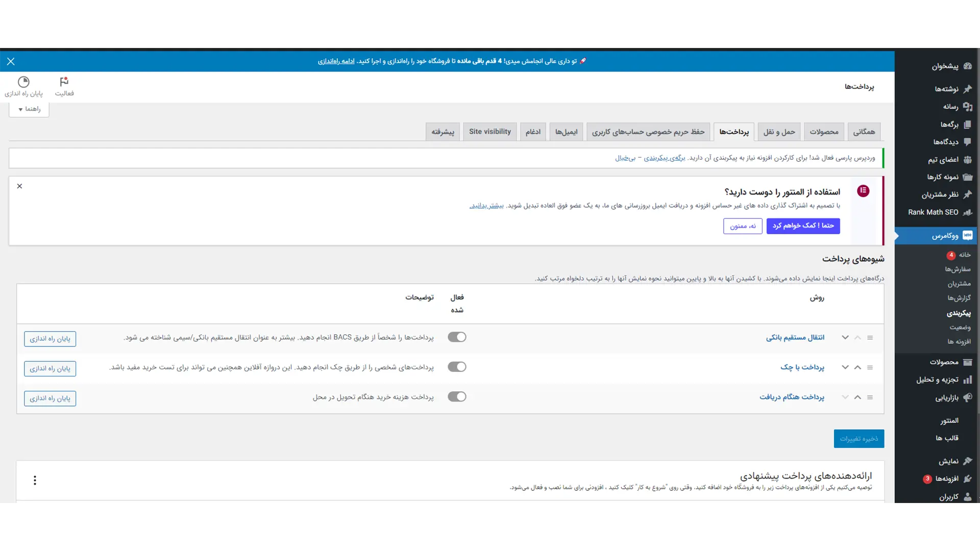Switch to the حفظ حریم خصوصی حساب‌های کاربری tab
980x551 pixels.
[648, 132]
